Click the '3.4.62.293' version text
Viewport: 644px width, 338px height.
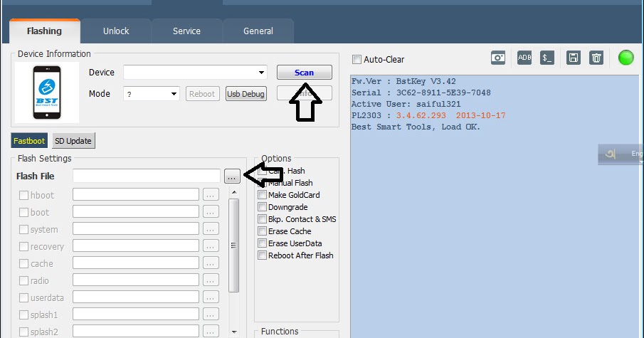point(421,116)
